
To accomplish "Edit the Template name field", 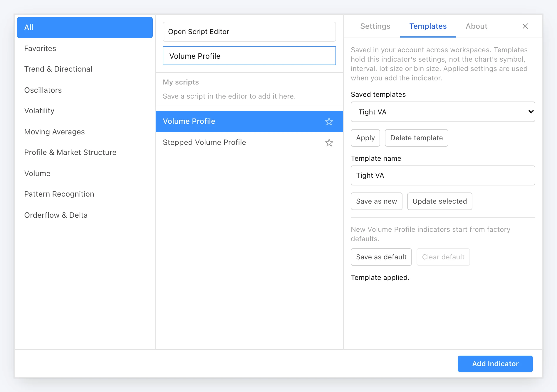I will (x=443, y=175).
